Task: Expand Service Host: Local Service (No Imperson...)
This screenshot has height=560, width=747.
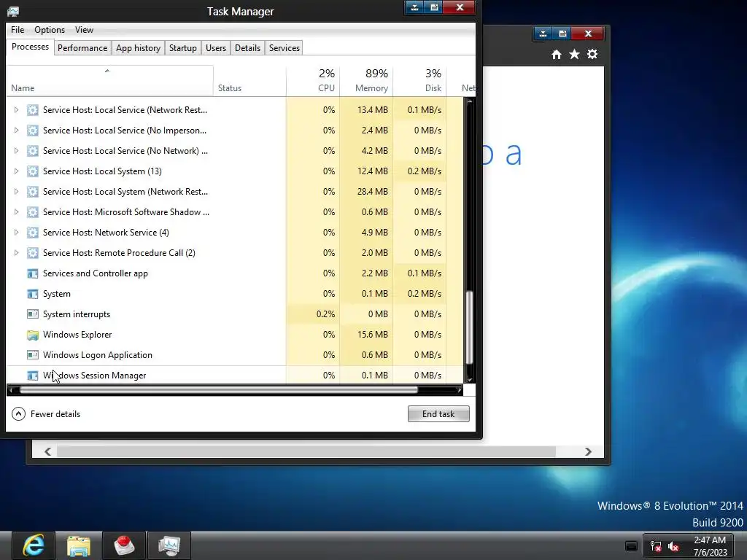Action: pyautogui.click(x=16, y=131)
